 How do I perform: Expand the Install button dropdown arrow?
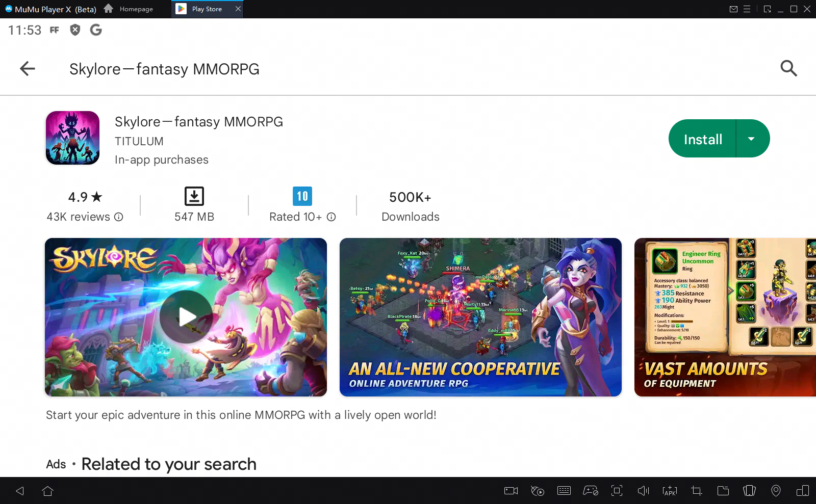(x=751, y=139)
